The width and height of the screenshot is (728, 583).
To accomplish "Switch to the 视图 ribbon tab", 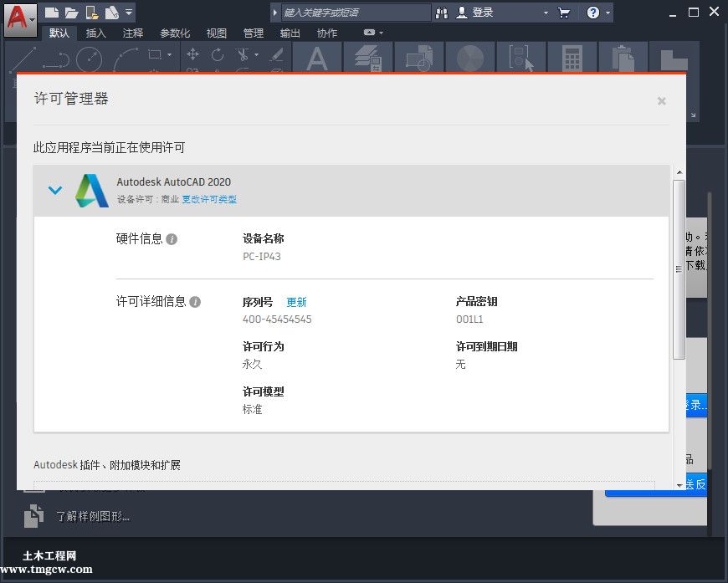I will (217, 33).
